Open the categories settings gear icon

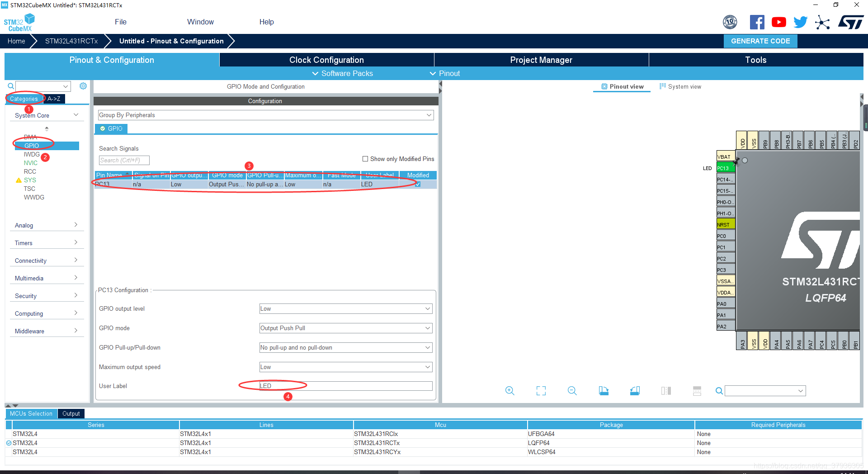click(x=83, y=86)
